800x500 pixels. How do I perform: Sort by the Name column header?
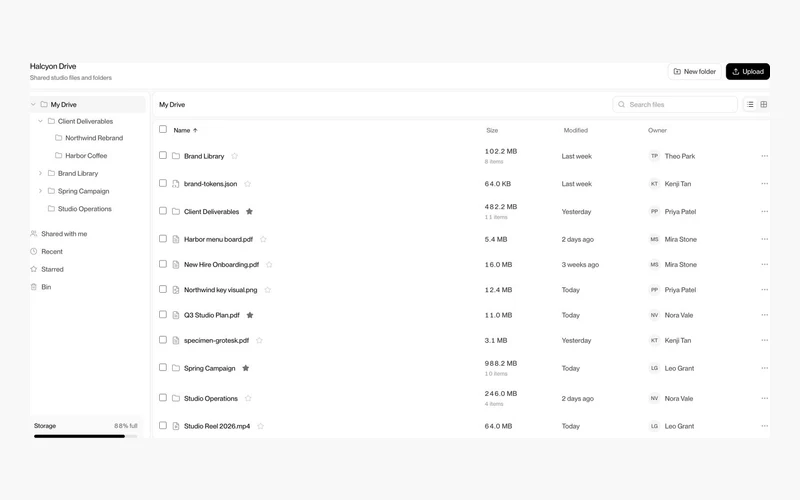(185, 131)
